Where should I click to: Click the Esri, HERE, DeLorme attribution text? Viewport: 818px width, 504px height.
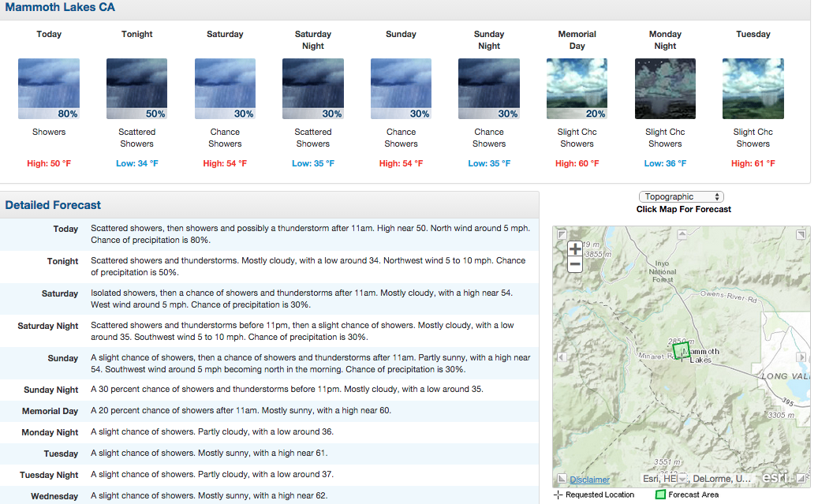pyautogui.click(x=697, y=479)
